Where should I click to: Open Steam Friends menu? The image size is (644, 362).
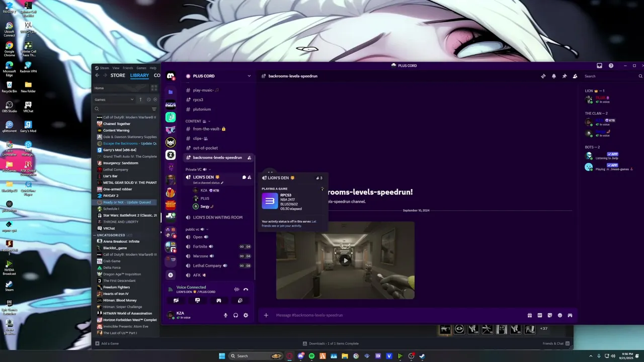click(x=128, y=68)
